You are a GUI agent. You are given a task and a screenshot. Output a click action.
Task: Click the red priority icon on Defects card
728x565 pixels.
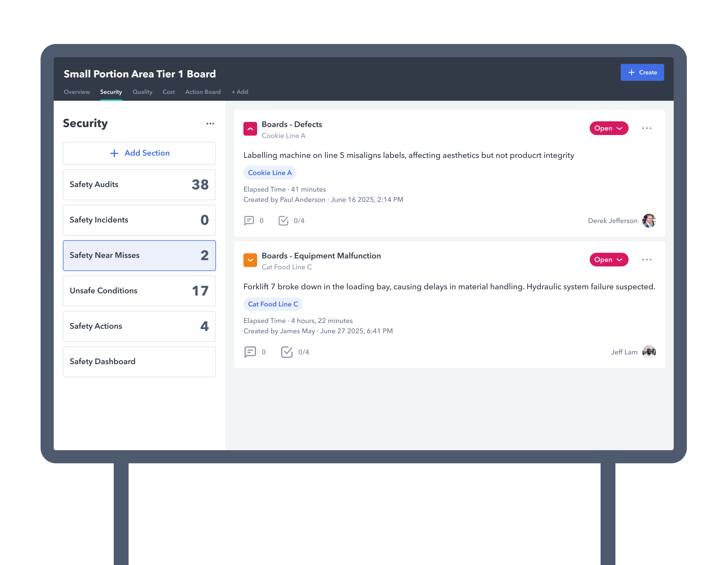point(250,129)
